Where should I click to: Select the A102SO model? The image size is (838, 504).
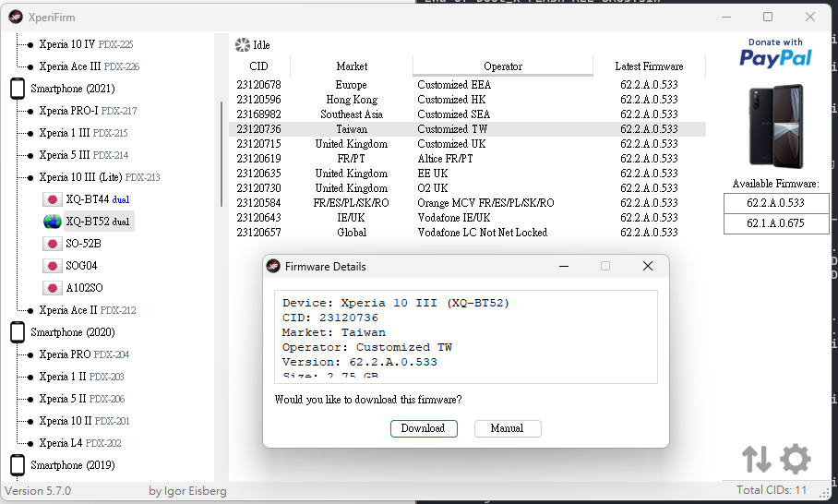[x=84, y=288]
